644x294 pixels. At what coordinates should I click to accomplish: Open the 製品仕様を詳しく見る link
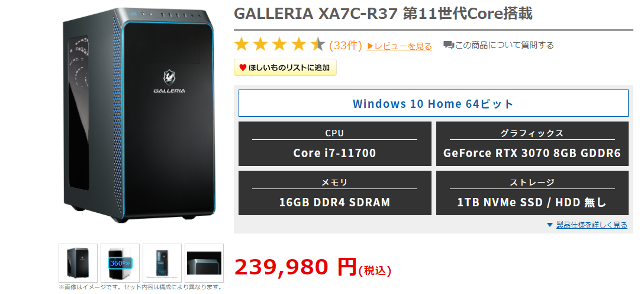coord(592,225)
